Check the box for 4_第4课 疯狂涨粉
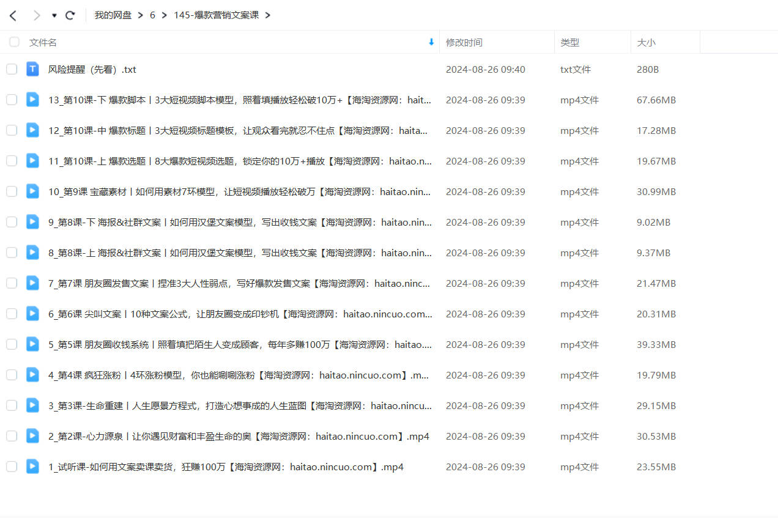 tap(12, 375)
